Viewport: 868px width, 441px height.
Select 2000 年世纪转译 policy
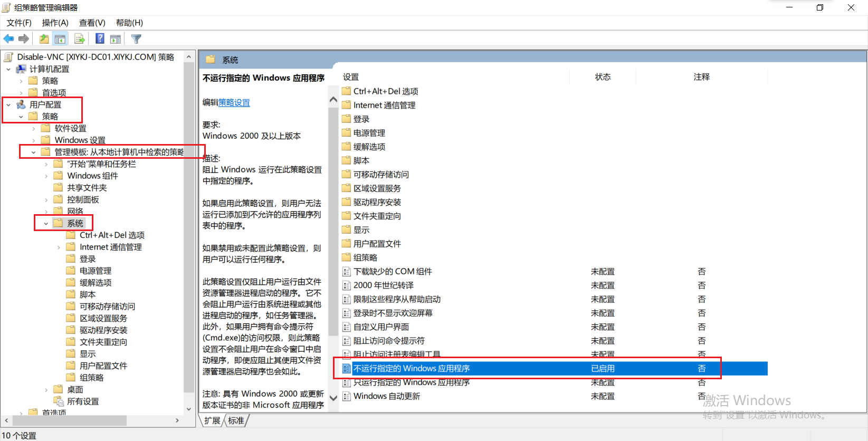coord(384,285)
